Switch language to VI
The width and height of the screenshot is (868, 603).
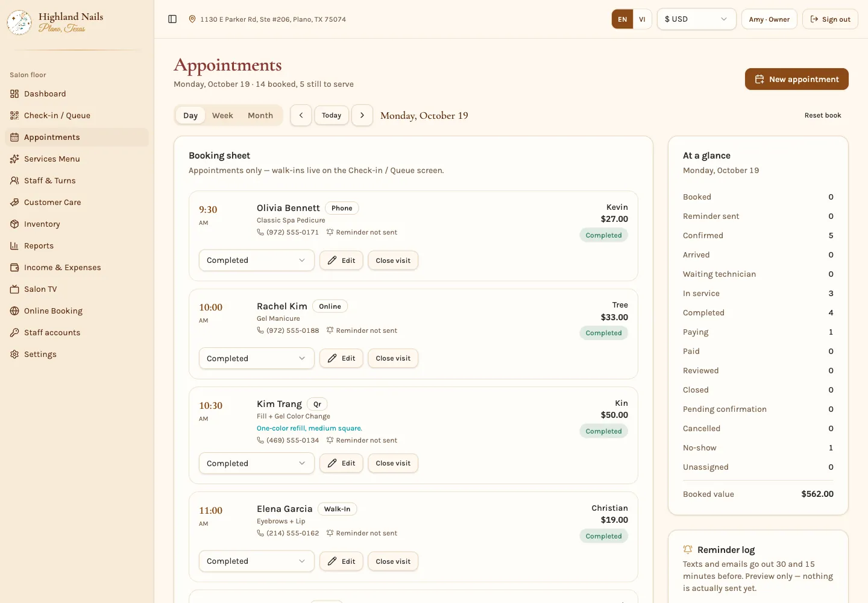click(642, 19)
